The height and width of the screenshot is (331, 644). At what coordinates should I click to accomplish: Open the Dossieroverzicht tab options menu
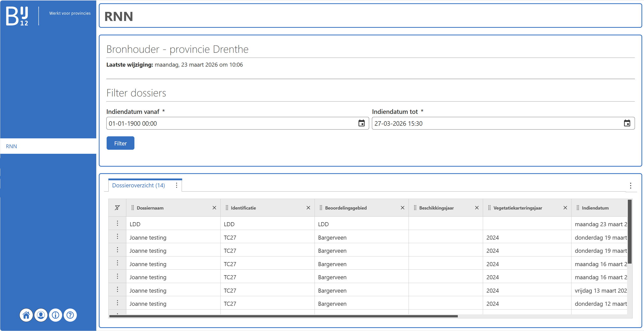tap(177, 185)
